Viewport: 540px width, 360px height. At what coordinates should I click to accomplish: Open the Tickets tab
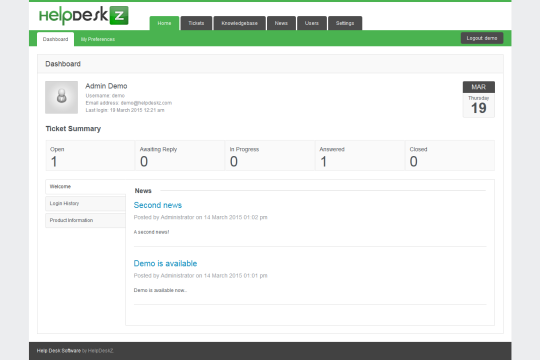[x=196, y=23]
